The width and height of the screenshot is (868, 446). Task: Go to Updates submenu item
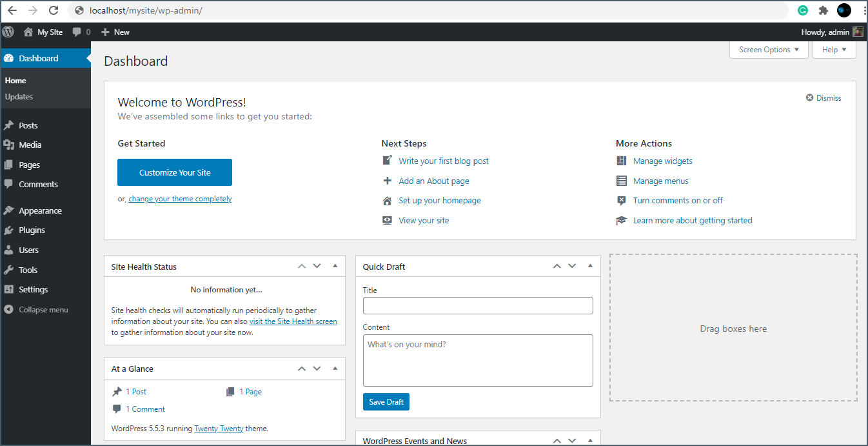coord(19,97)
